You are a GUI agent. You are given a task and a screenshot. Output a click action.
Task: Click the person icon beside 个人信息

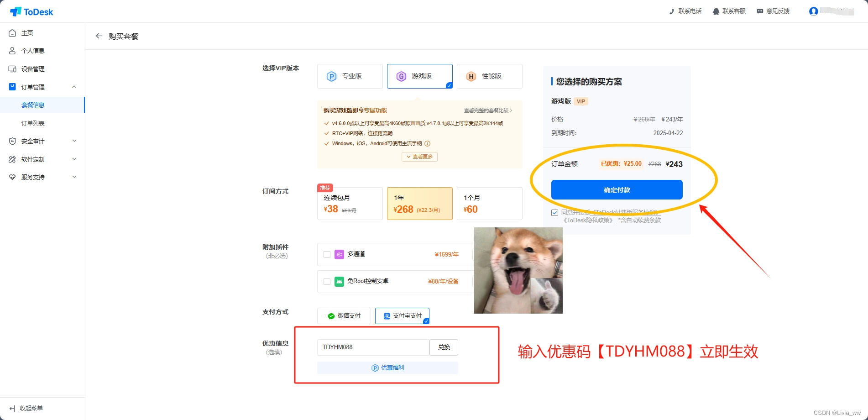(12, 51)
